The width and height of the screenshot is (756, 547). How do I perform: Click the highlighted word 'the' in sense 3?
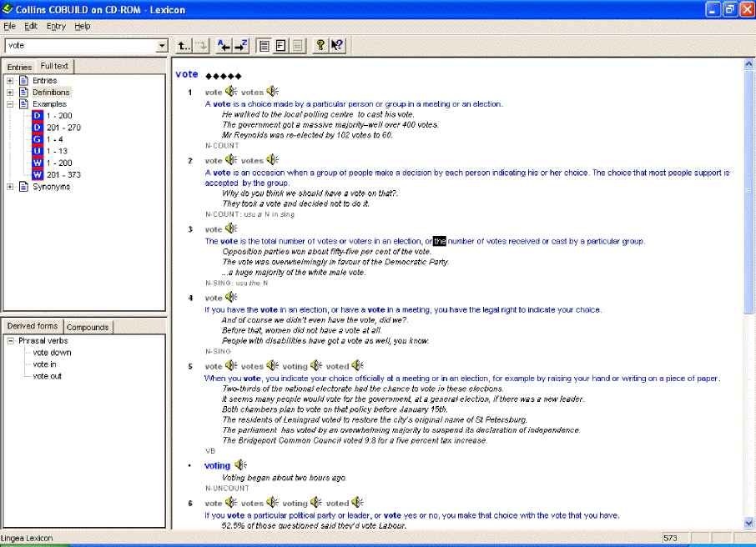pos(440,241)
